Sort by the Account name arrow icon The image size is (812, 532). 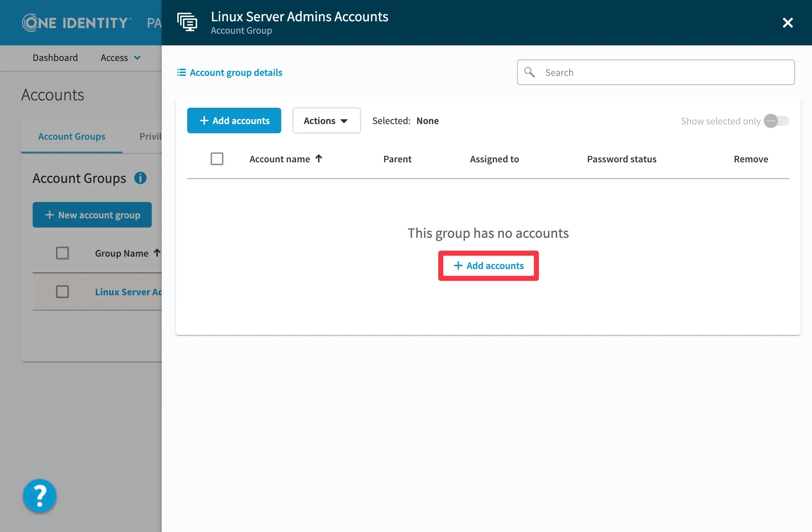[319, 158]
